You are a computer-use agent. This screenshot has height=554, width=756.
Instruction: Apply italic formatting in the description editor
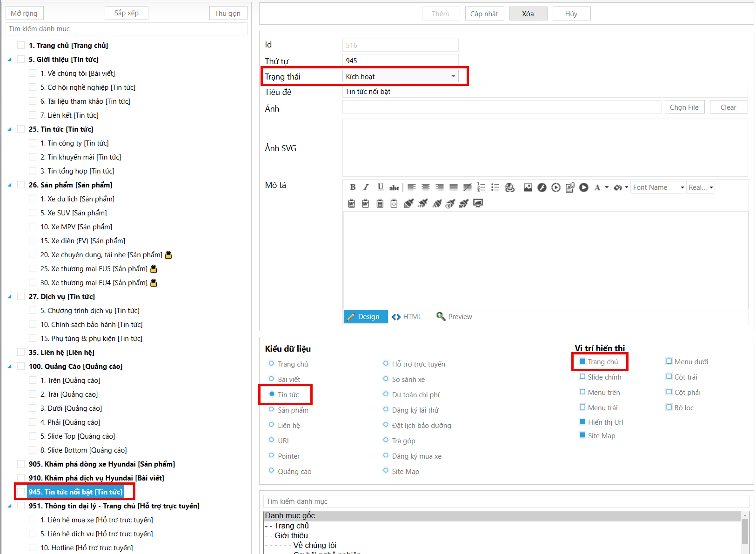pos(366,187)
